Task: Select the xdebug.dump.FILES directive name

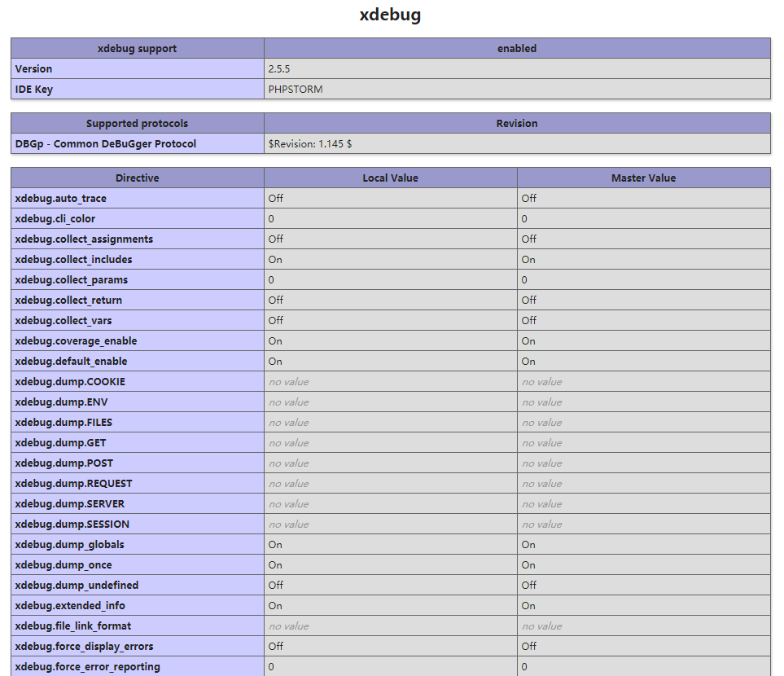Action: (64, 423)
